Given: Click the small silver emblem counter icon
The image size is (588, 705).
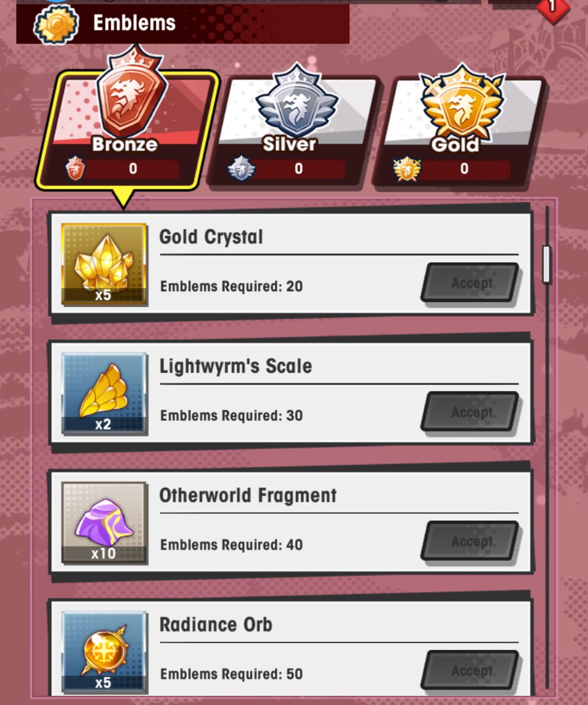Looking at the screenshot, I should (x=241, y=168).
